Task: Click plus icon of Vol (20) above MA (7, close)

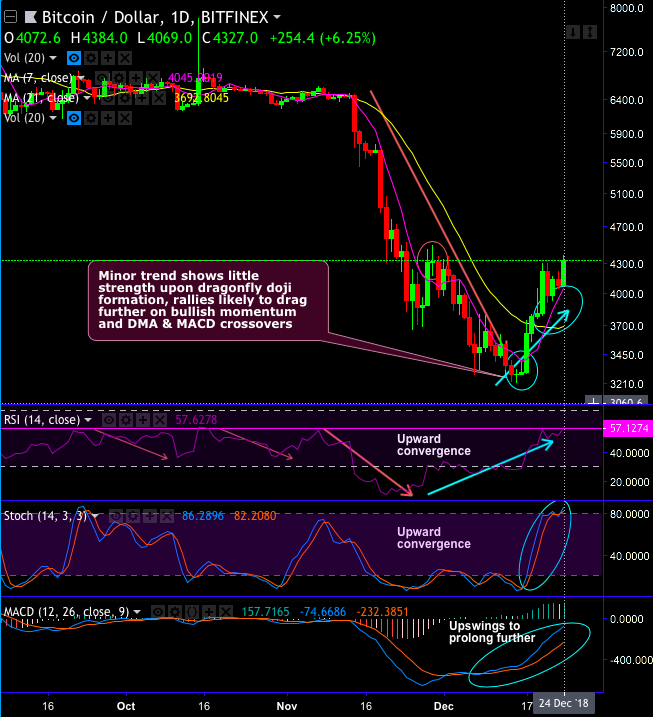Action: 108,58
